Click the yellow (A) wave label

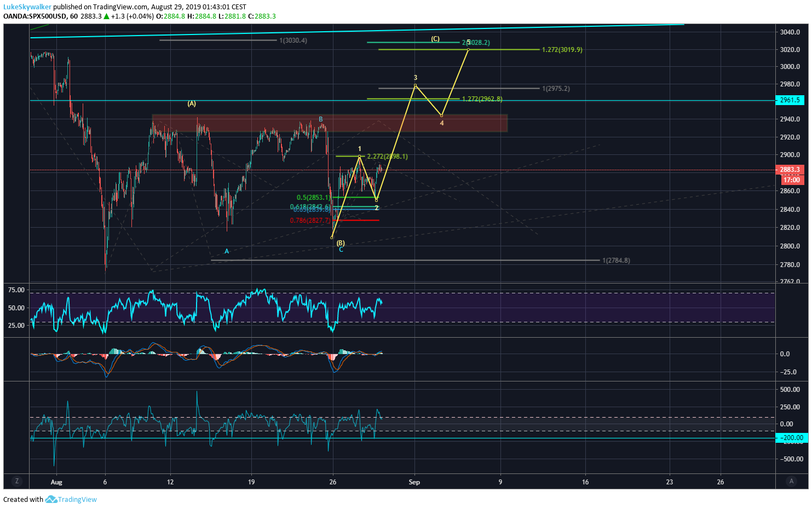[192, 103]
